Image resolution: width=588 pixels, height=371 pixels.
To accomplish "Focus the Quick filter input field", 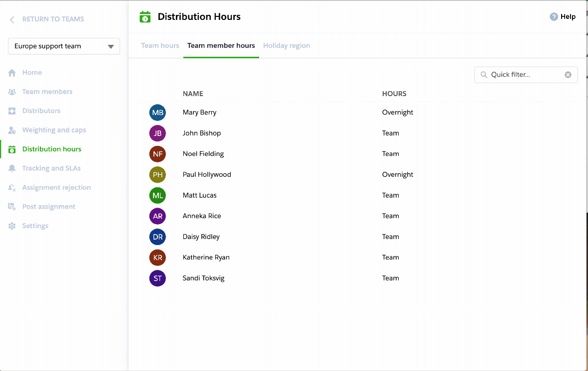I will point(526,75).
